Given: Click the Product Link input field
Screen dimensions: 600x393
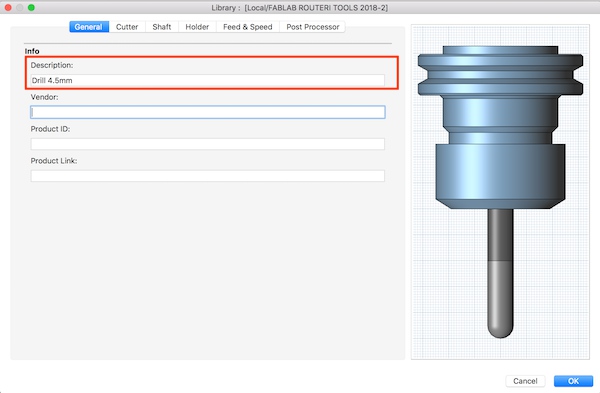Looking at the screenshot, I should pos(207,176).
